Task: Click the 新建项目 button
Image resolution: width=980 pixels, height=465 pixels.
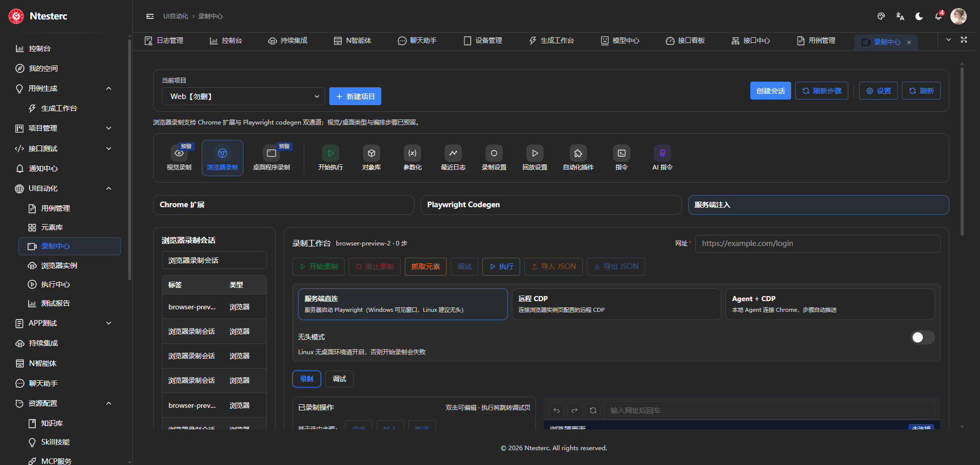Action: (355, 96)
